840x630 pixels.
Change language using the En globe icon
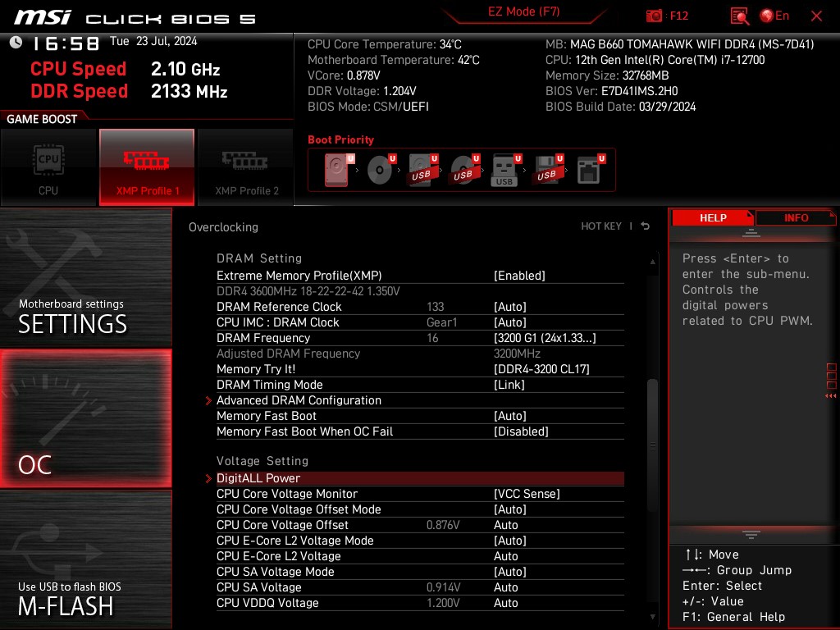(x=774, y=16)
